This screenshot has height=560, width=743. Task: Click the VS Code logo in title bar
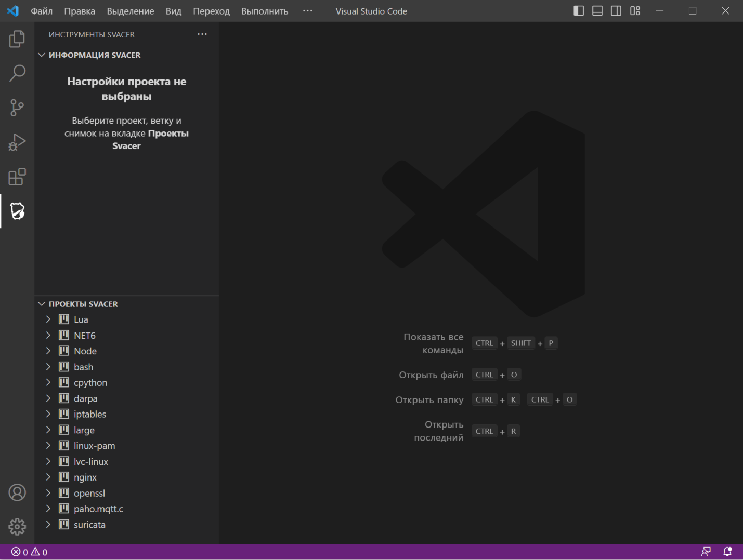pos(13,11)
